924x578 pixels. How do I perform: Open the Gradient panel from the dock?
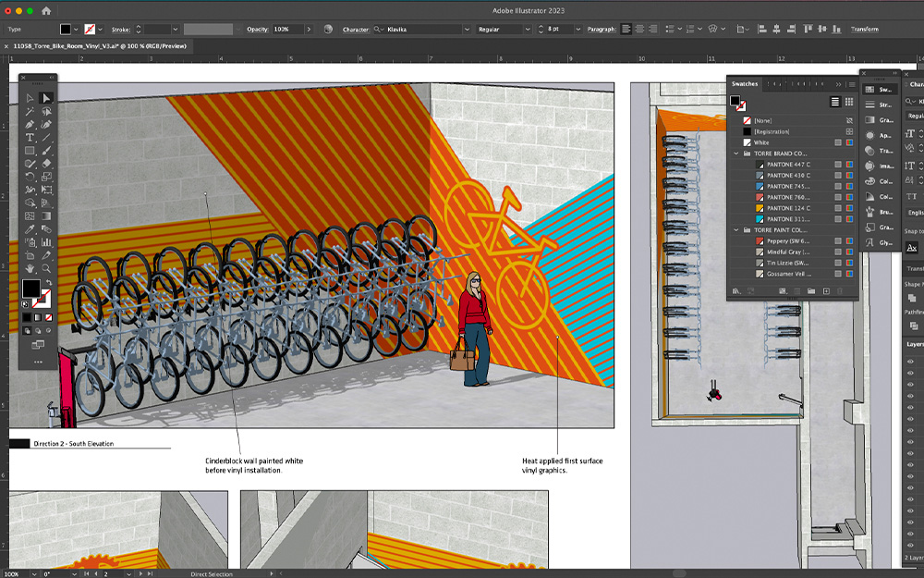tap(878, 119)
